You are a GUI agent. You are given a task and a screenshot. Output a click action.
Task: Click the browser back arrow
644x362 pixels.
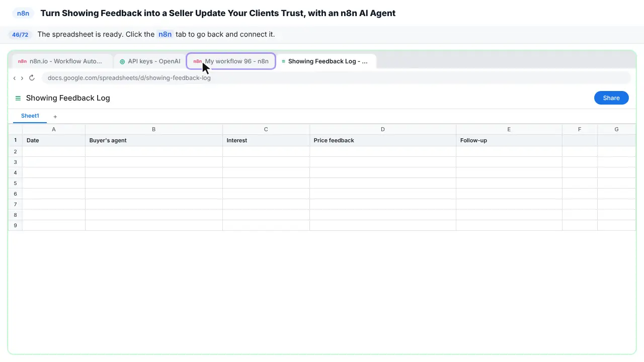15,78
